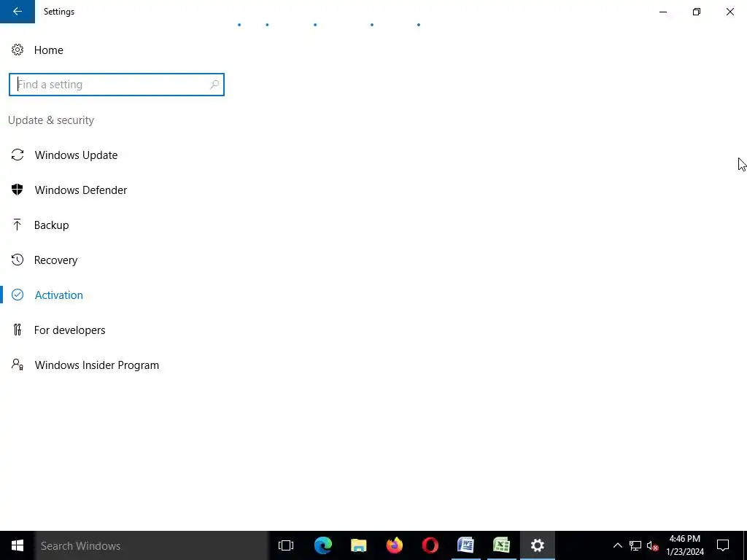Image resolution: width=747 pixels, height=560 pixels.
Task: Click the Windows Defender shield icon
Action: (x=18, y=190)
